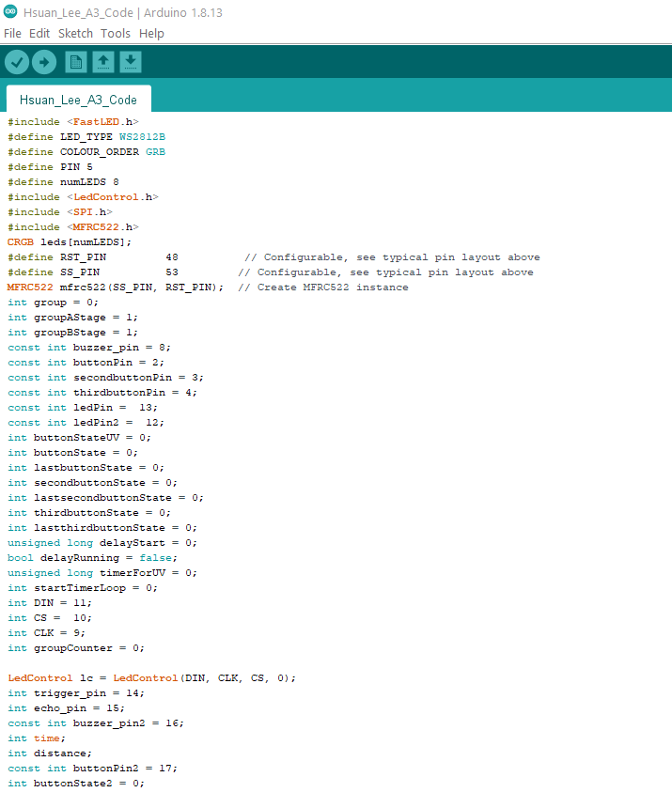Click 'int secondbuttonState = 0;' line
Screen dimensions: 672x808
pos(93,482)
